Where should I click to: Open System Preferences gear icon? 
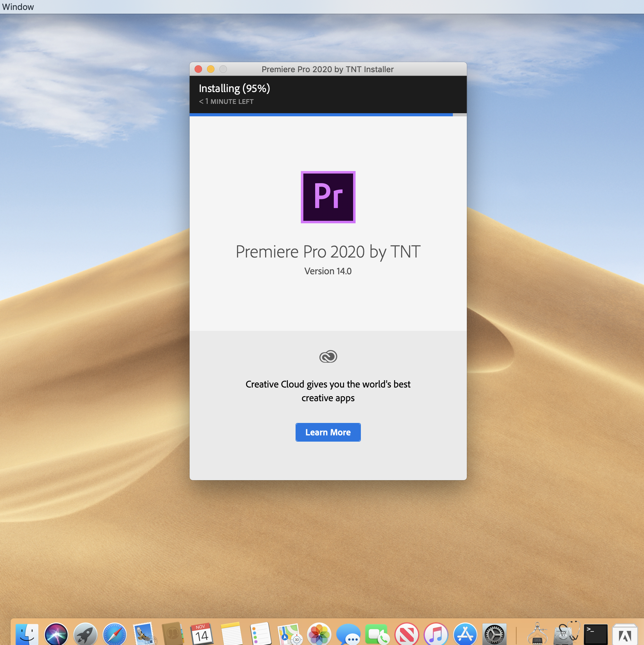(x=494, y=634)
